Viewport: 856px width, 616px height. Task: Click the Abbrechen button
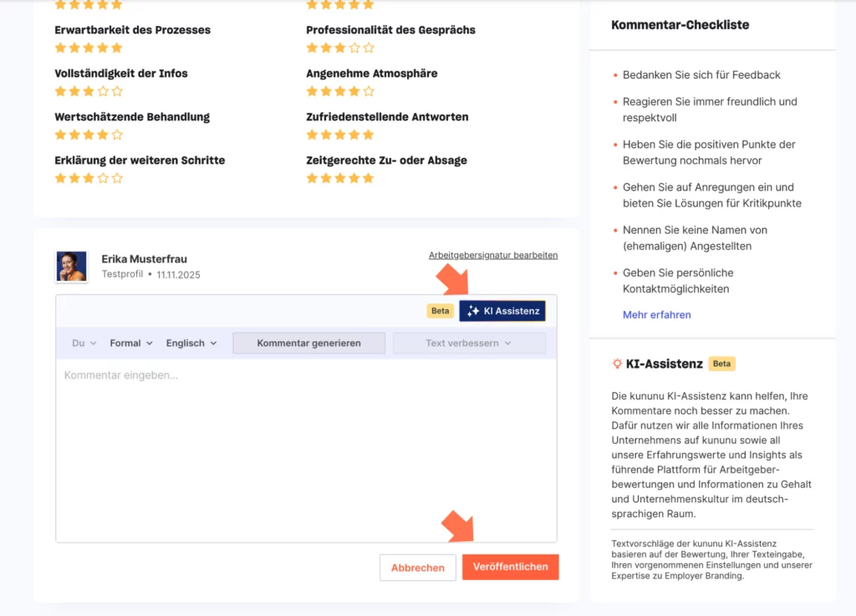point(418,568)
